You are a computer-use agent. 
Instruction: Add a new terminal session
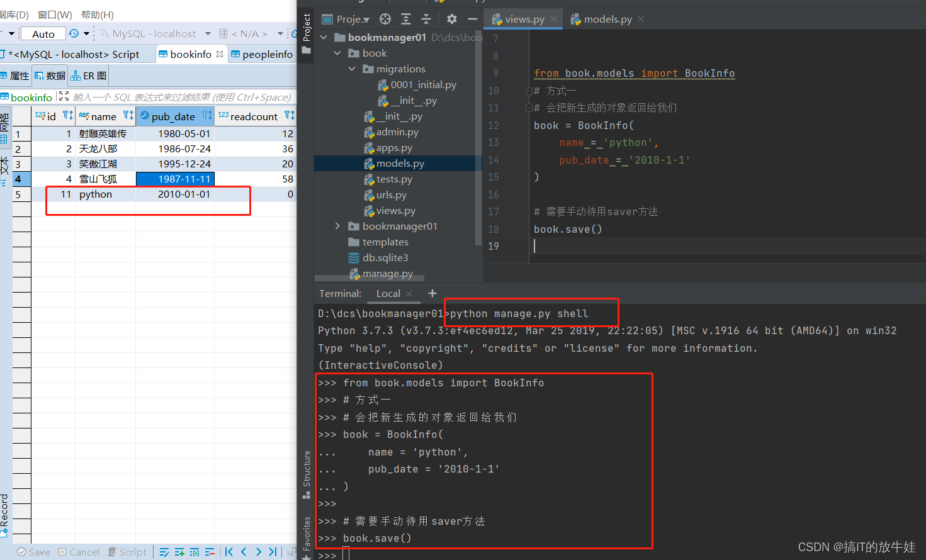point(432,293)
